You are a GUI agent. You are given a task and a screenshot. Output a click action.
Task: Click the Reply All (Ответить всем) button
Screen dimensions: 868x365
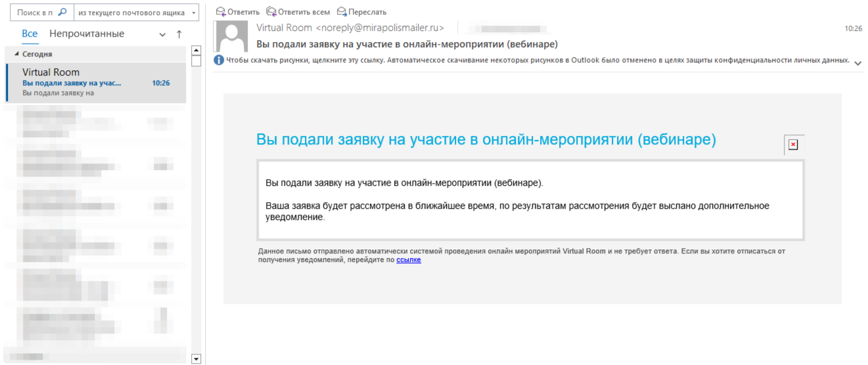pyautogui.click(x=298, y=12)
